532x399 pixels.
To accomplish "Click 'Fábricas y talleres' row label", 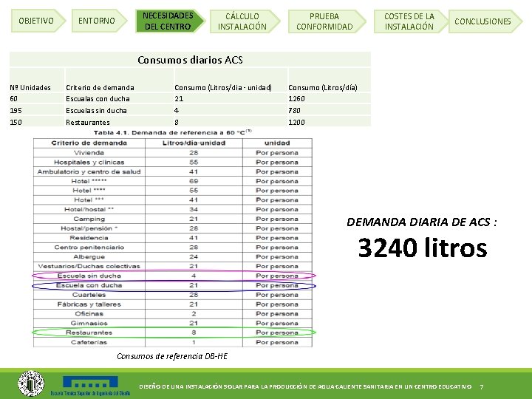I will [89, 304].
